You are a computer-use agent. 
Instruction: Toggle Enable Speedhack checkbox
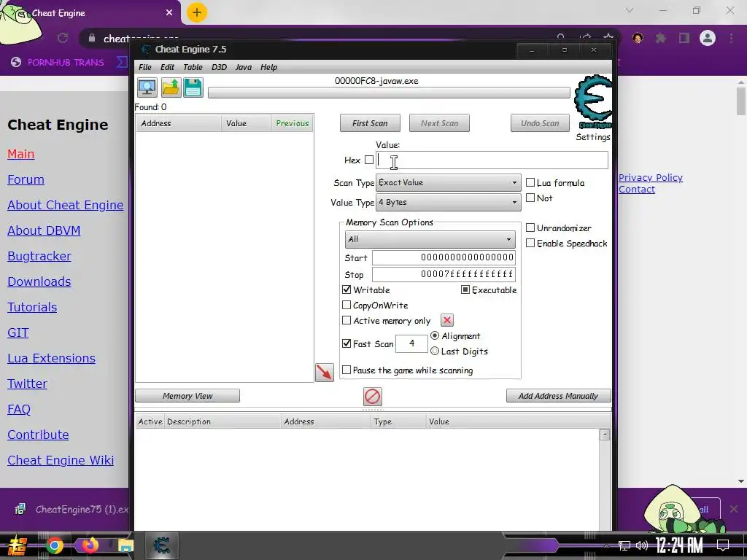(530, 243)
